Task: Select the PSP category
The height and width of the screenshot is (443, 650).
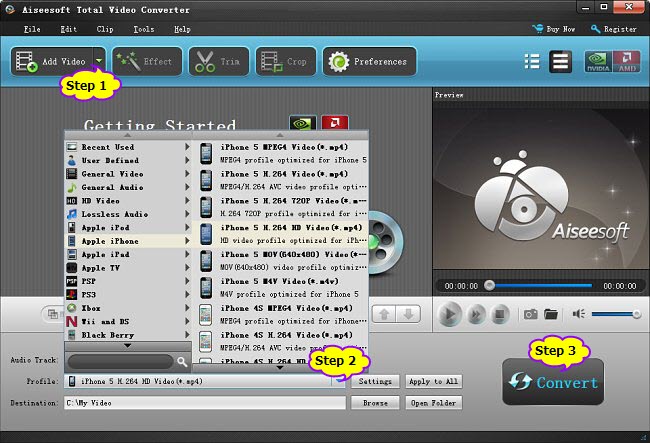Action: click(x=128, y=281)
